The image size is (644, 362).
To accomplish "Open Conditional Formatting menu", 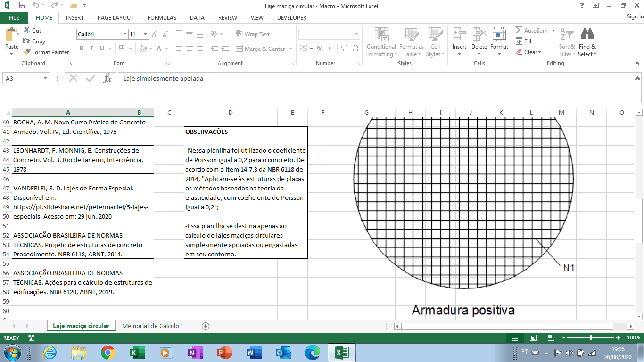I will (x=381, y=42).
